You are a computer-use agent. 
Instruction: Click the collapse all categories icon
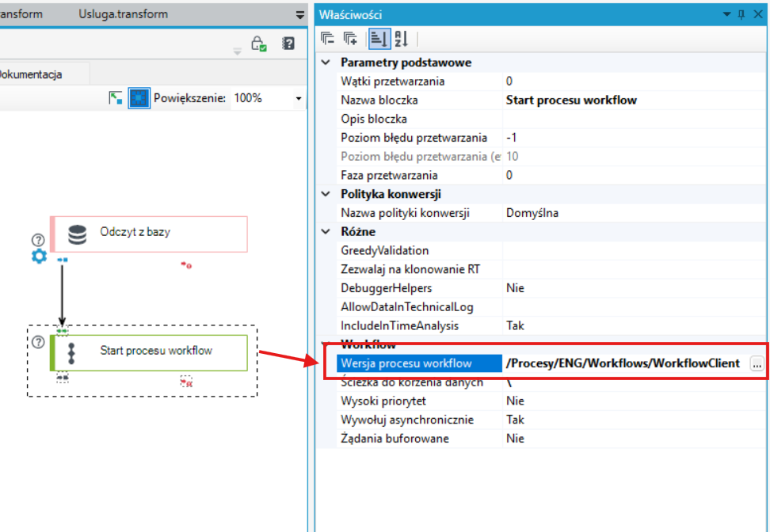point(327,38)
